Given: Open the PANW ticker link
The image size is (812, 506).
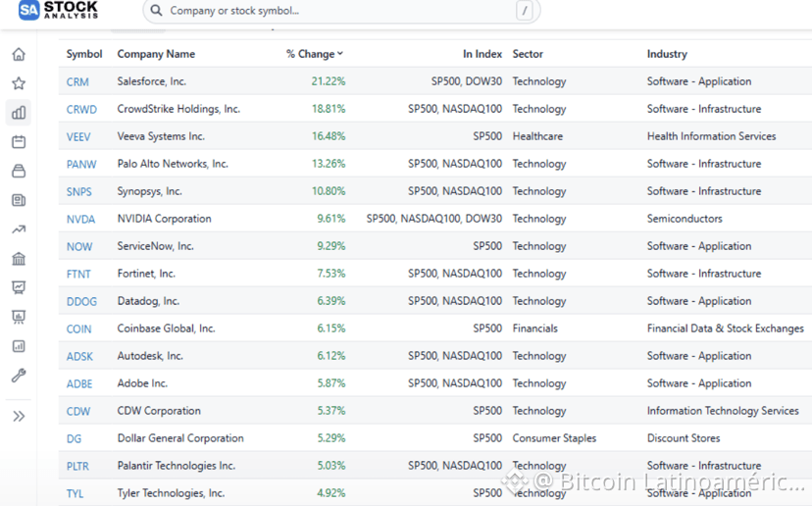Looking at the screenshot, I should (x=81, y=164).
